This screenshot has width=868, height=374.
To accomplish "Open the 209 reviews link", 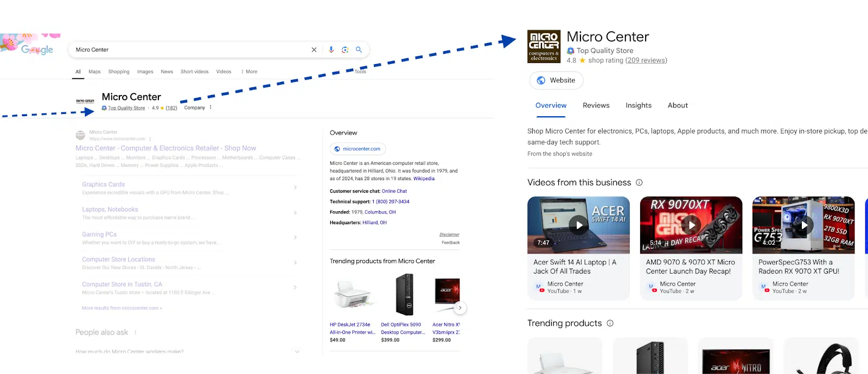I will coord(646,60).
